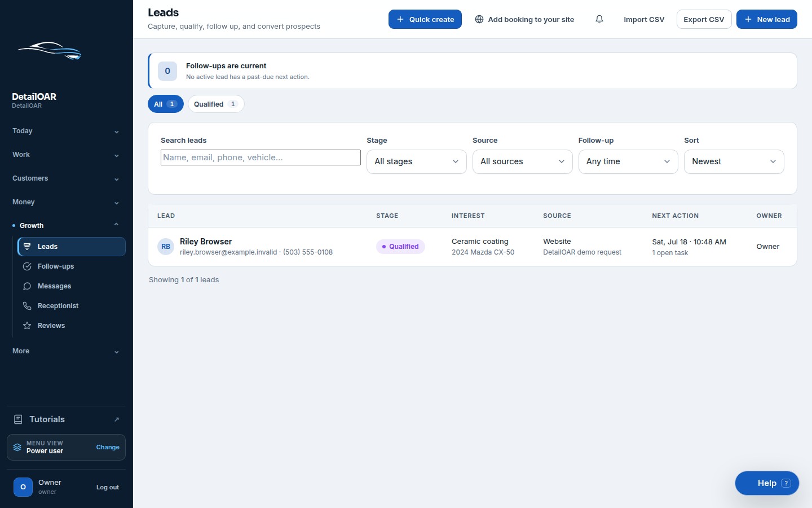
Task: Click the DetailOAR car logo
Action: (49, 51)
